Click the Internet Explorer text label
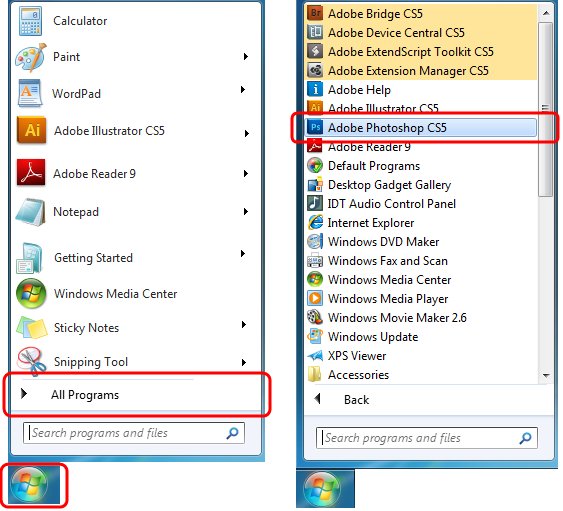This screenshot has height=511, width=563. pyautogui.click(x=371, y=223)
